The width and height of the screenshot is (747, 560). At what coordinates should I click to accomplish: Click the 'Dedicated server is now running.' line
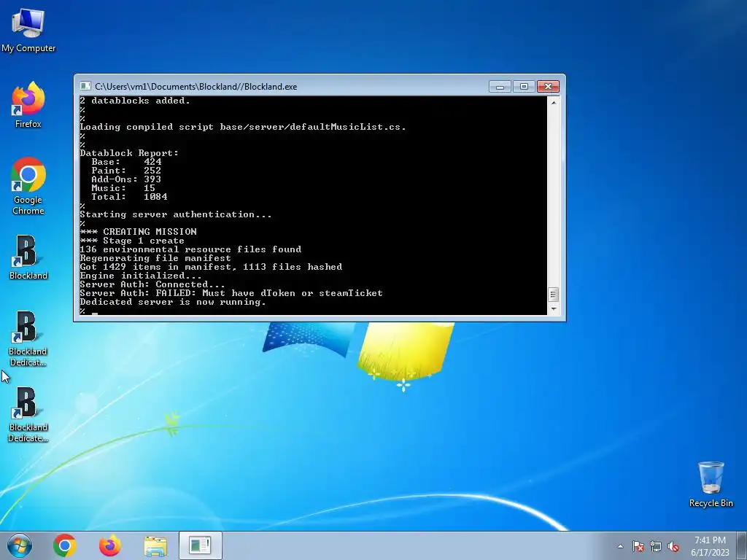pyautogui.click(x=173, y=302)
